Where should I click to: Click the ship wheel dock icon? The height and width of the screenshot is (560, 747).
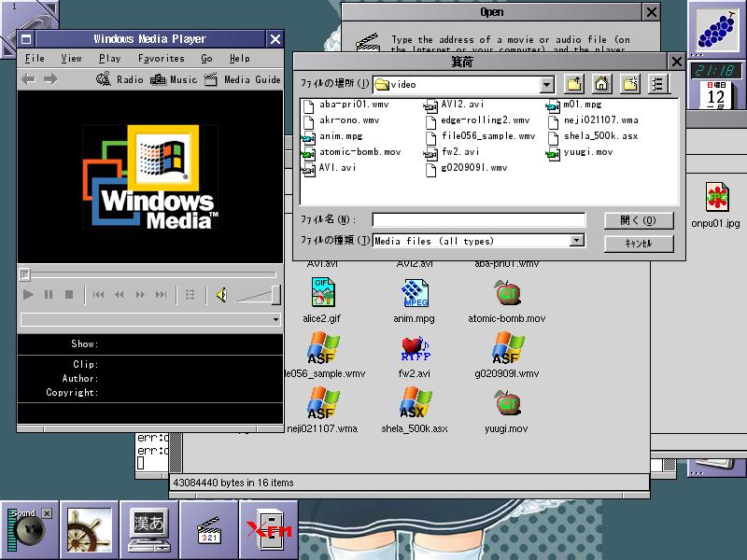point(89,529)
